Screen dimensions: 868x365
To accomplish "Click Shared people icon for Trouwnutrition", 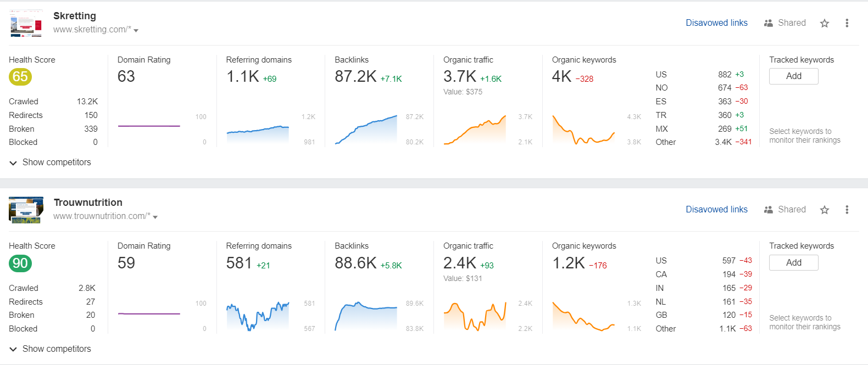I will pyautogui.click(x=769, y=210).
